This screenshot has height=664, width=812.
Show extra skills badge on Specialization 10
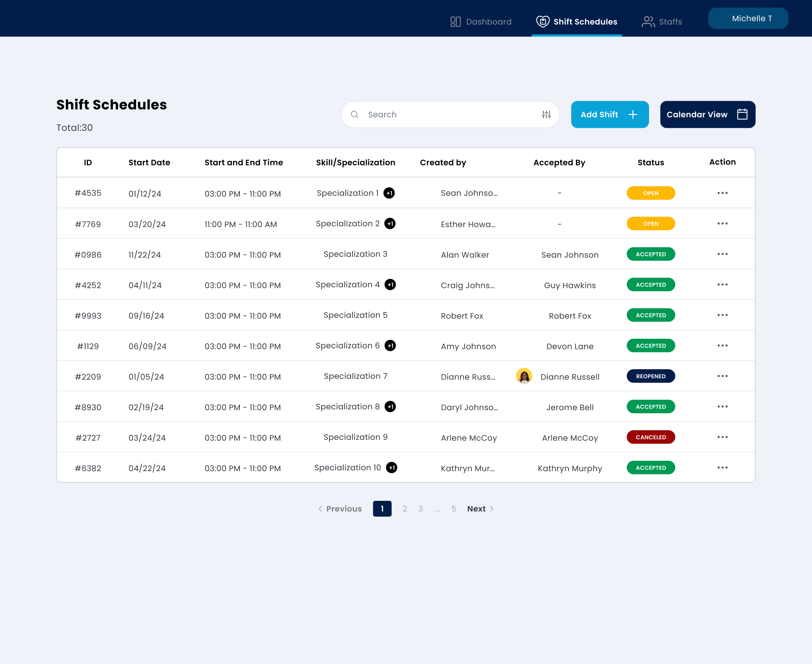click(391, 467)
